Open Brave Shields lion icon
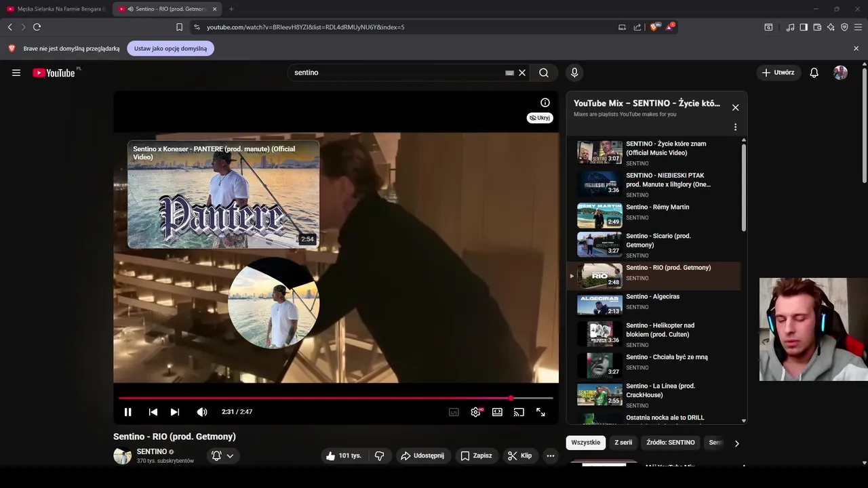Viewport: 868px width, 488px height. point(654,27)
